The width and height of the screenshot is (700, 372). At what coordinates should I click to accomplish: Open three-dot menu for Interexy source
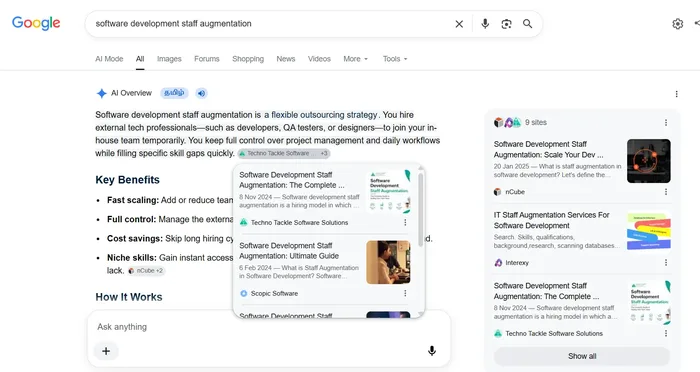(666, 263)
